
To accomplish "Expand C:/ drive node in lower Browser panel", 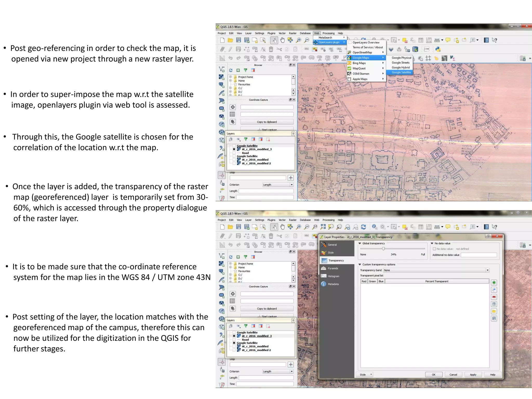I will (230, 275).
